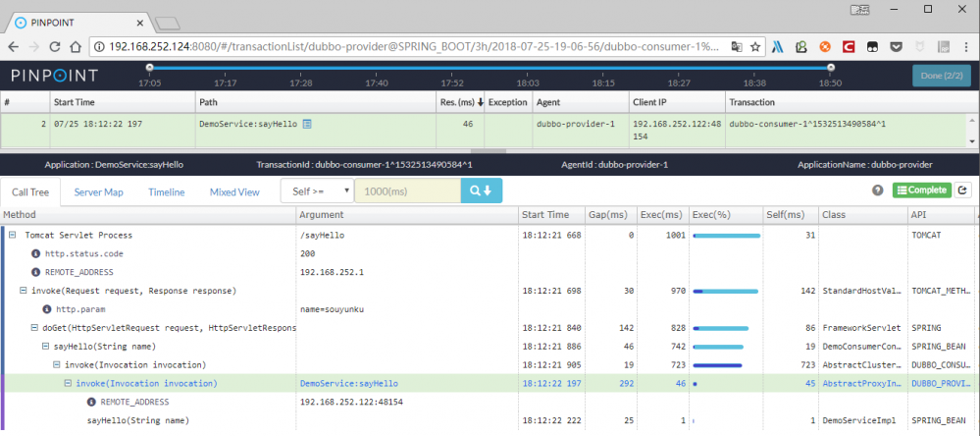
Task: Open the black Tampermonkey extension icon
Action: click(872, 46)
